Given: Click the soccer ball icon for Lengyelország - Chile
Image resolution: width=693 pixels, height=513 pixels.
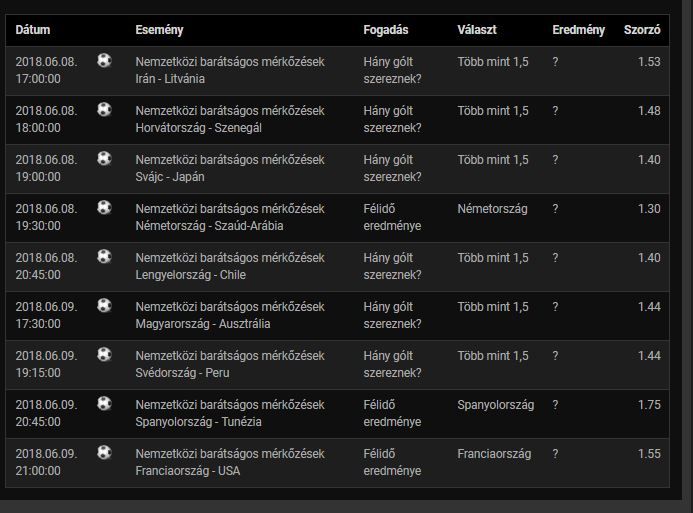Looking at the screenshot, I should [104, 257].
